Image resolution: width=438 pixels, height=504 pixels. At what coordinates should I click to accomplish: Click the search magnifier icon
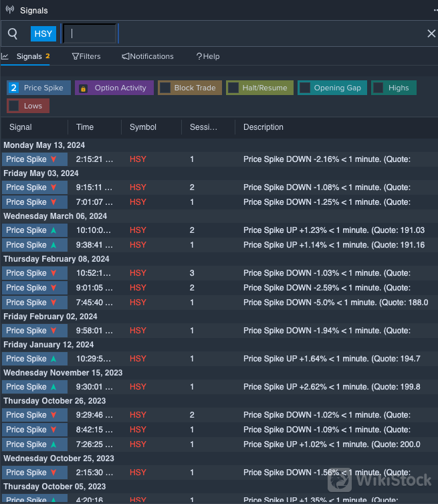pos(13,33)
